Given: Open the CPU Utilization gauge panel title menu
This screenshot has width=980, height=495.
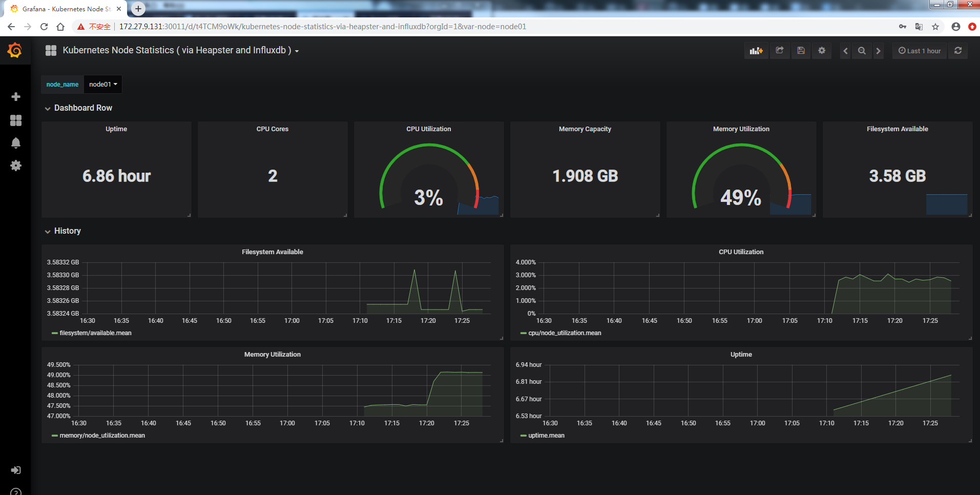Looking at the screenshot, I should (429, 129).
